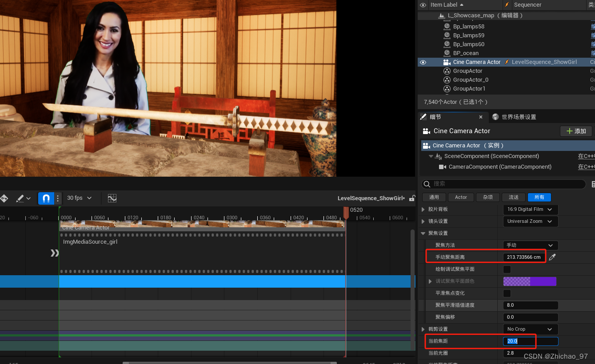Open the Universal Zoom lens dropdown

click(531, 221)
